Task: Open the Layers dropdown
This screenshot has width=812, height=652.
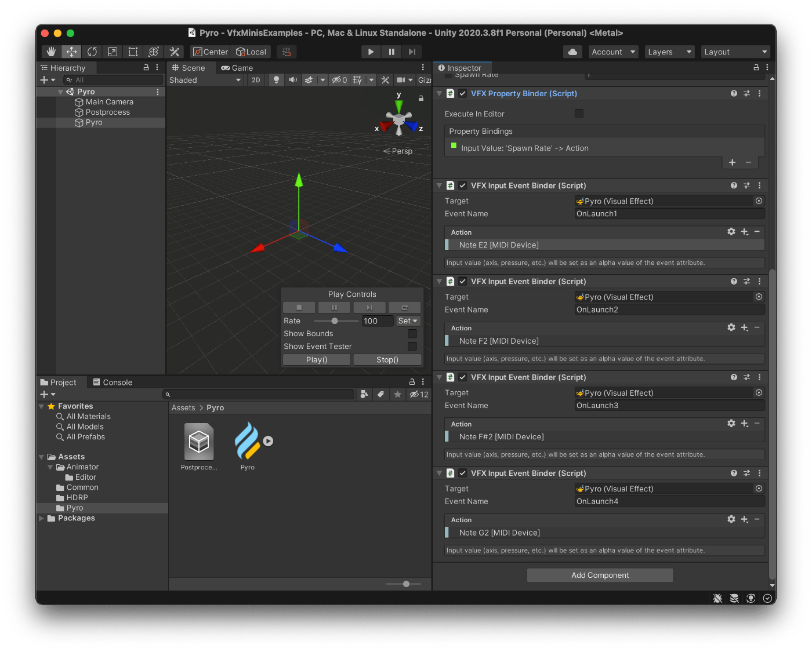Action: tap(669, 52)
